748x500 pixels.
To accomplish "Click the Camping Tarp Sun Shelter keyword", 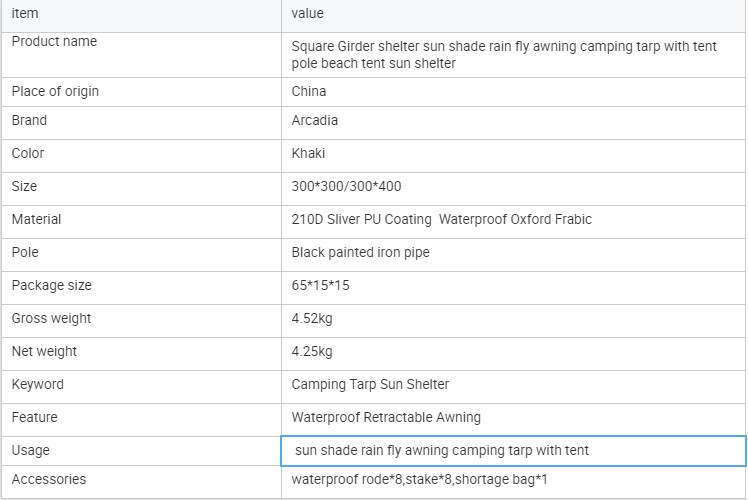I will coord(370,385).
